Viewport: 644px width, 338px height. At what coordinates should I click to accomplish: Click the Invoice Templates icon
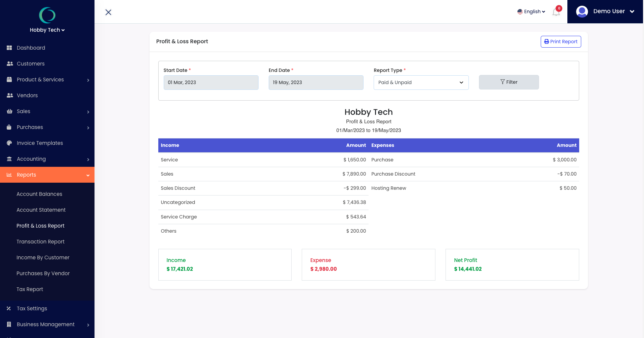tap(10, 143)
